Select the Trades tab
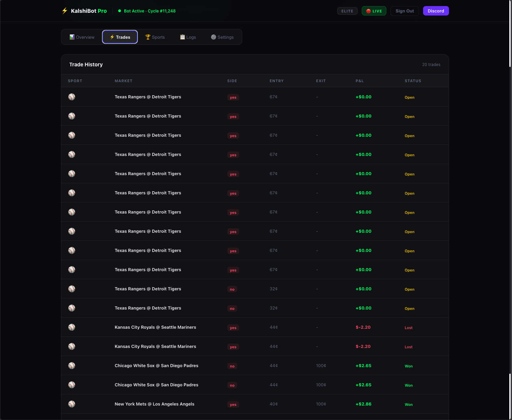The image size is (512, 420). (x=120, y=37)
